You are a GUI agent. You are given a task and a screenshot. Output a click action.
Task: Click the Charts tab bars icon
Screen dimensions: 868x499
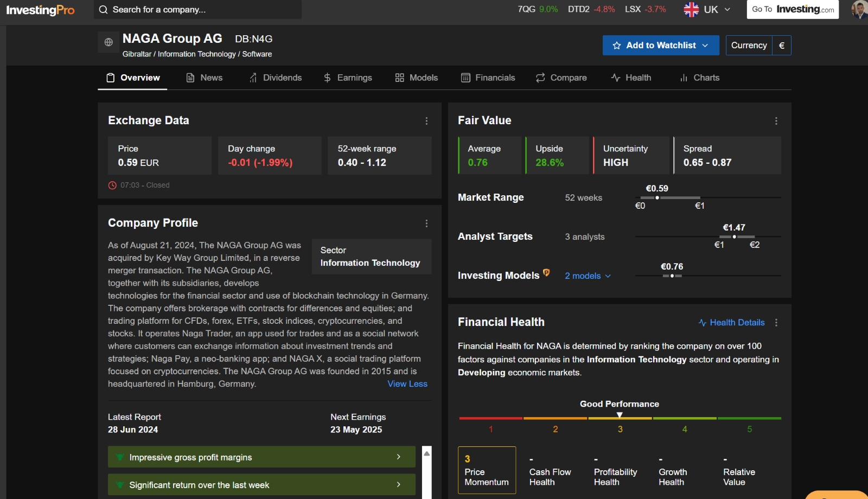[x=684, y=78]
